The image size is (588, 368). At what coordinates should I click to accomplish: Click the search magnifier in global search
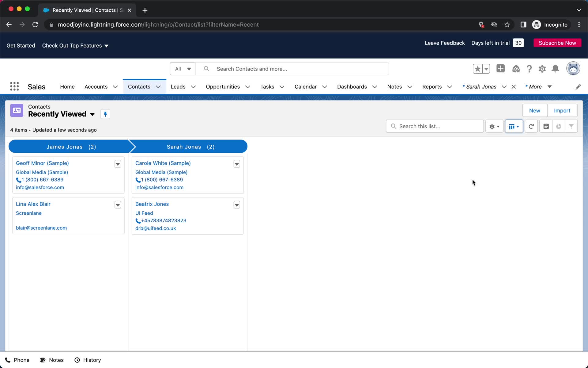[x=206, y=69]
